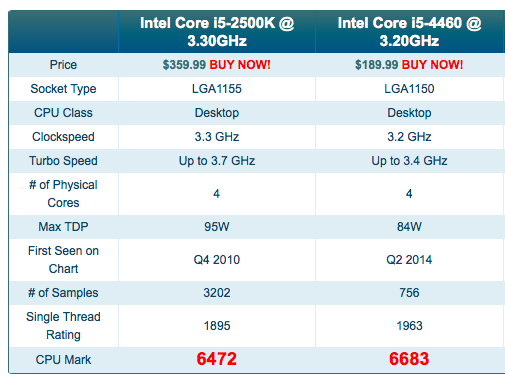The width and height of the screenshot is (505, 381).
Task: Click the samples count 3202
Action: pos(217,293)
